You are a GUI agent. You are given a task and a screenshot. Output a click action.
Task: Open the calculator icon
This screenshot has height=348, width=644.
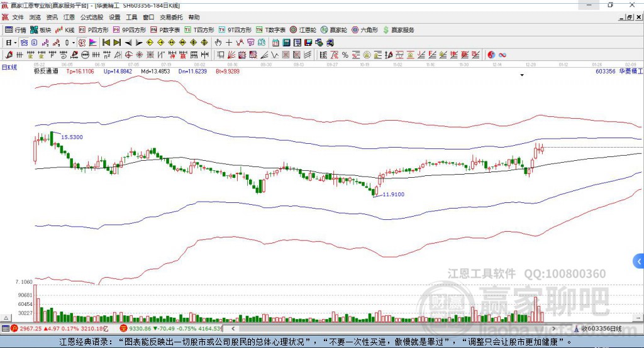[x=286, y=43]
